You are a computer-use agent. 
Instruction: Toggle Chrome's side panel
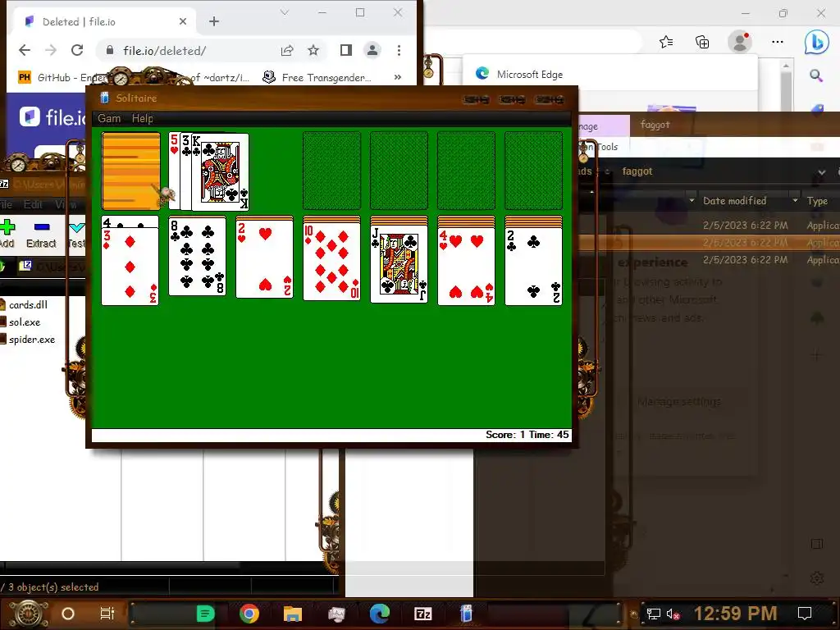coord(346,50)
